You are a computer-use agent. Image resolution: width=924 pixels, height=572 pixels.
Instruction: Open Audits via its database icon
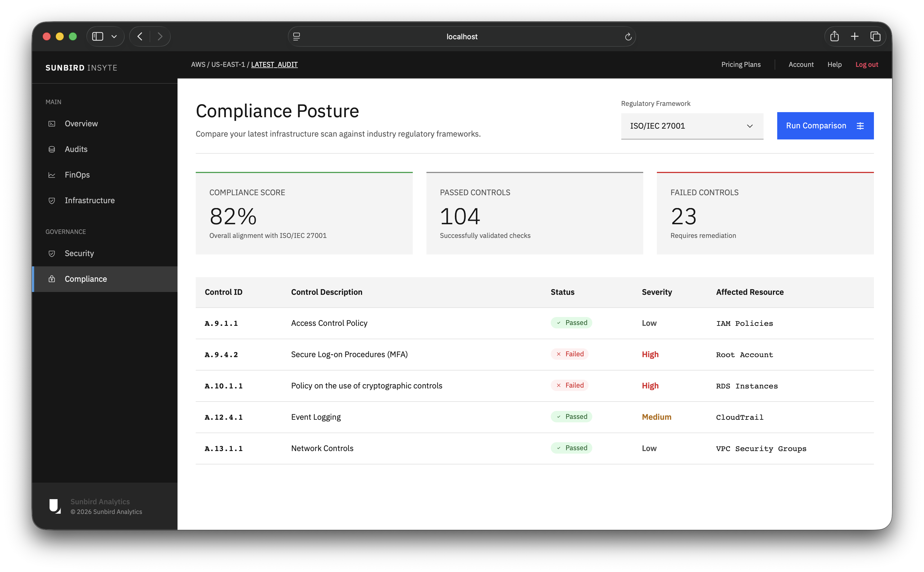(x=52, y=149)
